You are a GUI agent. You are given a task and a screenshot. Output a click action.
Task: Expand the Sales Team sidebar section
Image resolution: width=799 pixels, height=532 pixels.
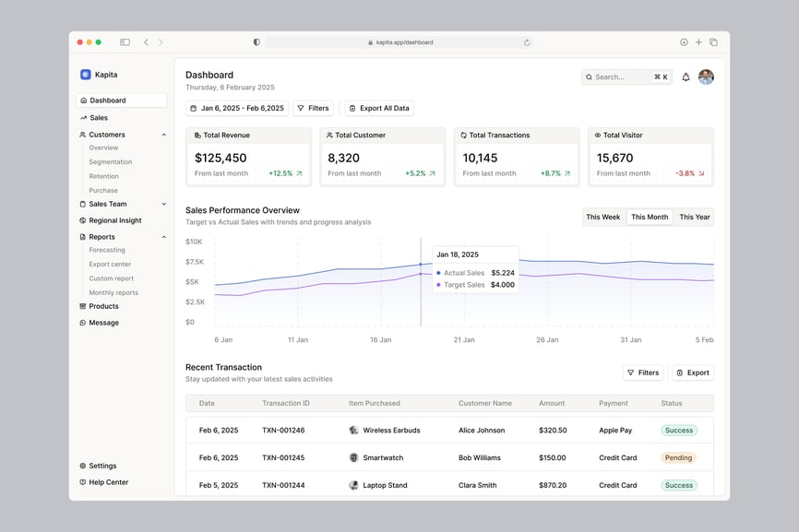point(164,204)
